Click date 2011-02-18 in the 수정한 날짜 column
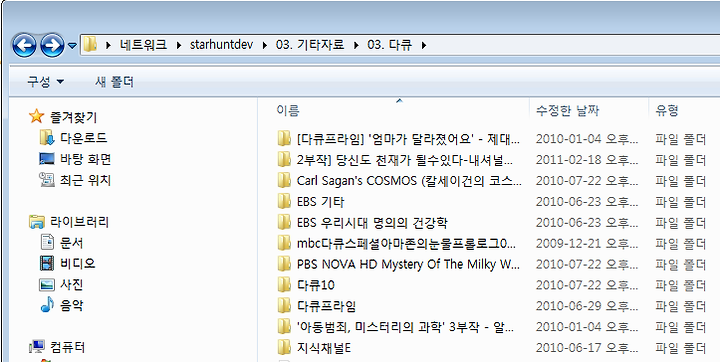Image resolution: width=720 pixels, height=362 pixels. [x=587, y=160]
